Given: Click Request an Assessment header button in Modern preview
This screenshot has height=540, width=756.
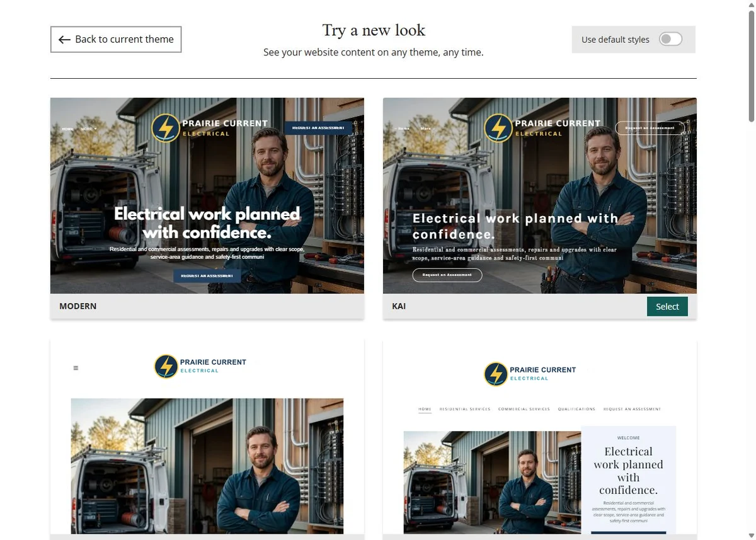Looking at the screenshot, I should point(318,128).
